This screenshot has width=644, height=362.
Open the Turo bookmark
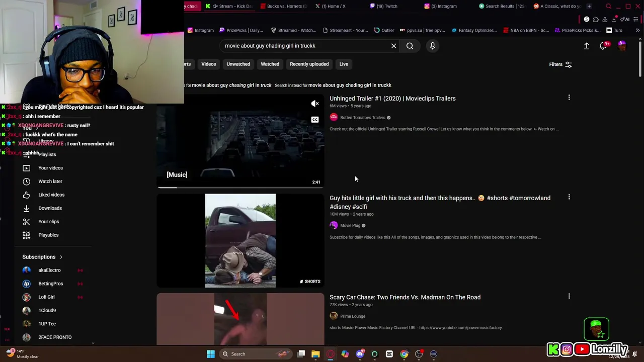coord(614,30)
